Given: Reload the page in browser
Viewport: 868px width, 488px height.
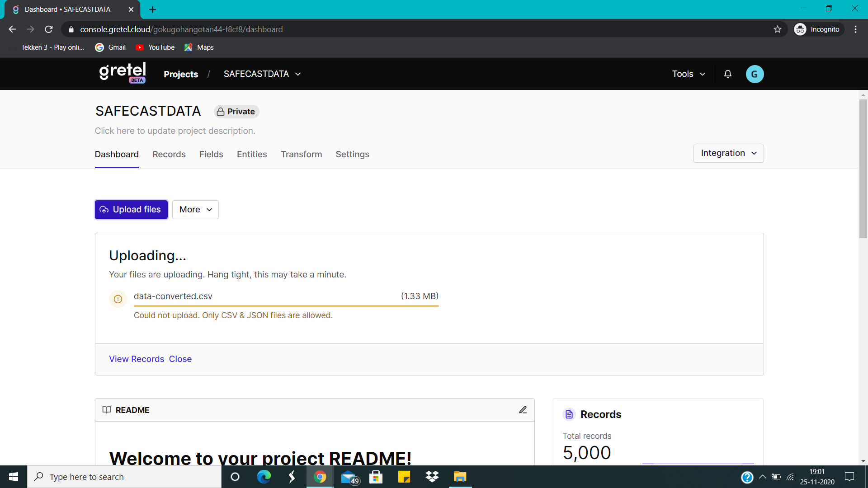Looking at the screenshot, I should pyautogui.click(x=49, y=29).
